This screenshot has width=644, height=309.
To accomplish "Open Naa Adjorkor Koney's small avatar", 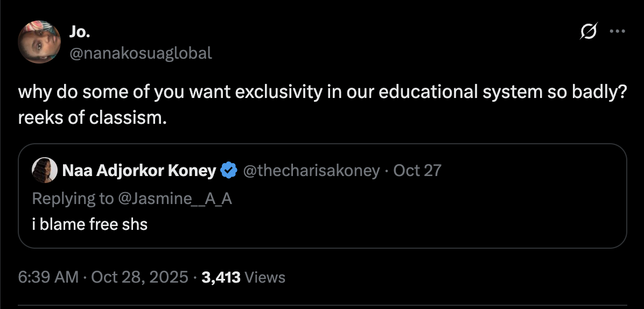I will coord(44,170).
